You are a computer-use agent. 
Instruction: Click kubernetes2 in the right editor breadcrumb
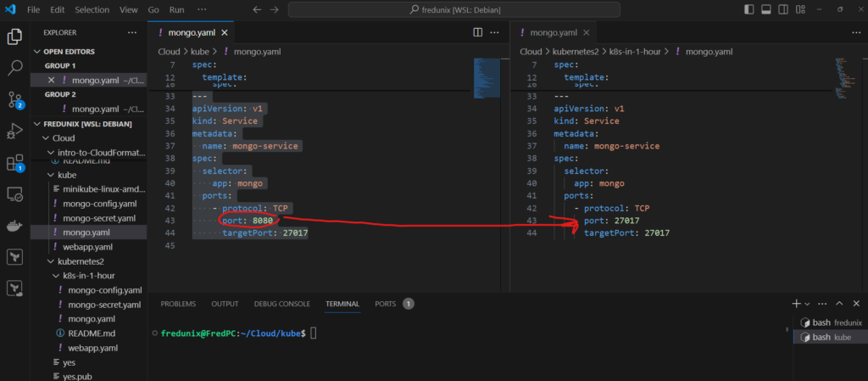click(x=576, y=52)
